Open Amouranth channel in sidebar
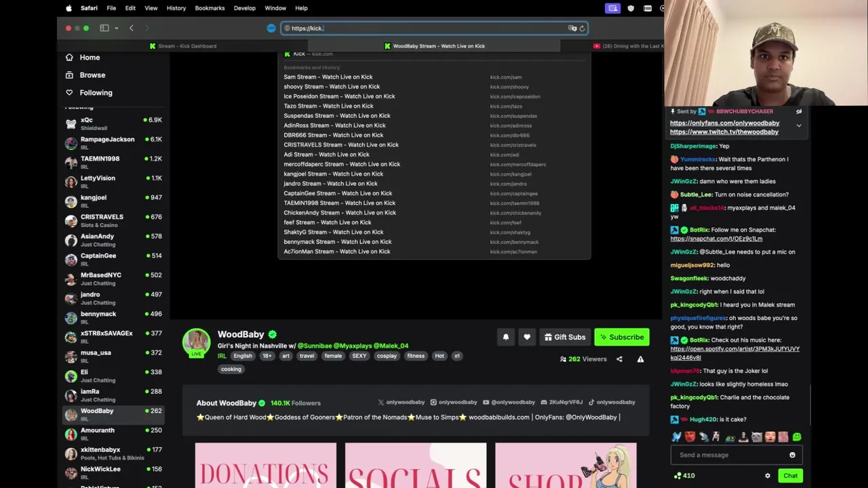Image resolution: width=868 pixels, height=488 pixels. 113,434
